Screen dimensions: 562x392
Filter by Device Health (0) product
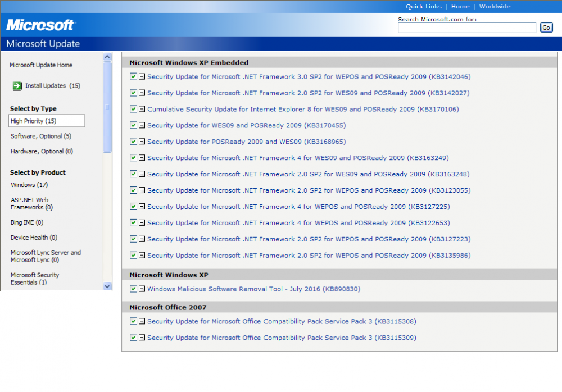34,238
